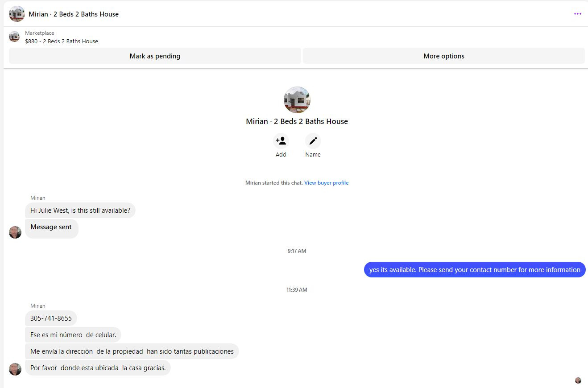Click the pencil Name icon

(313, 141)
